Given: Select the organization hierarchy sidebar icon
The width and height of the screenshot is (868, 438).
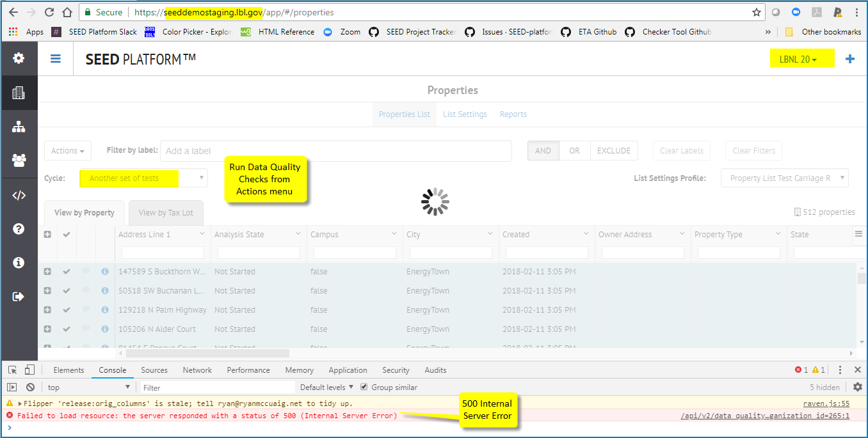Looking at the screenshot, I should [19, 126].
